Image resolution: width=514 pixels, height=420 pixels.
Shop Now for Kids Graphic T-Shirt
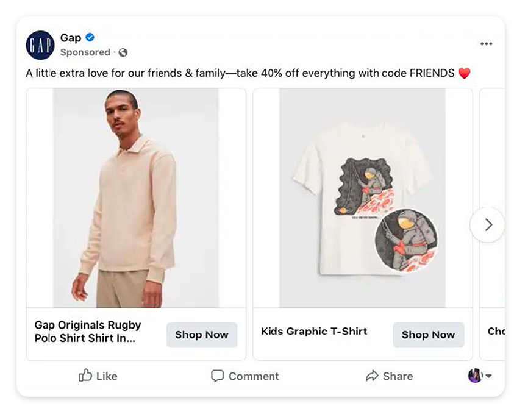click(x=428, y=335)
